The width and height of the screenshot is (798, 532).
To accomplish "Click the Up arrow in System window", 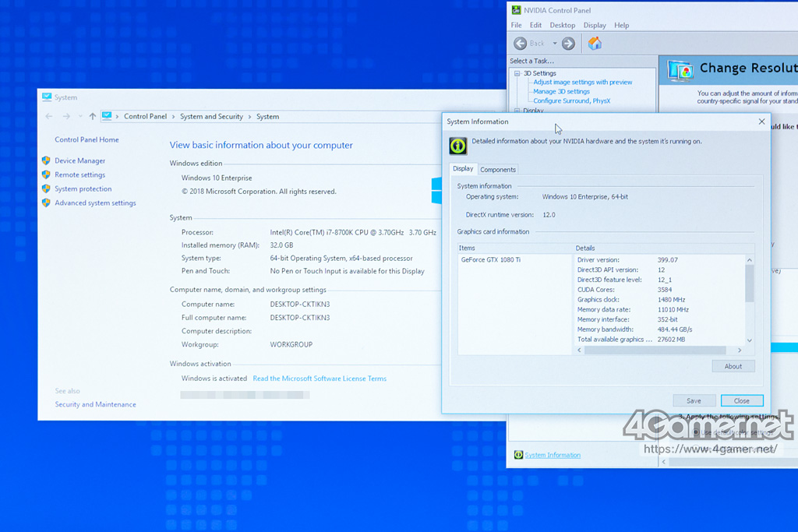I will pos(92,117).
